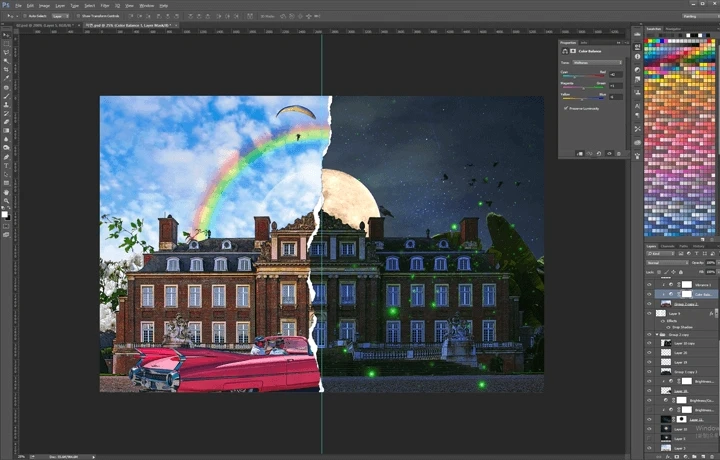
Task: Select the Horizontal Type tool
Action: coord(6,166)
